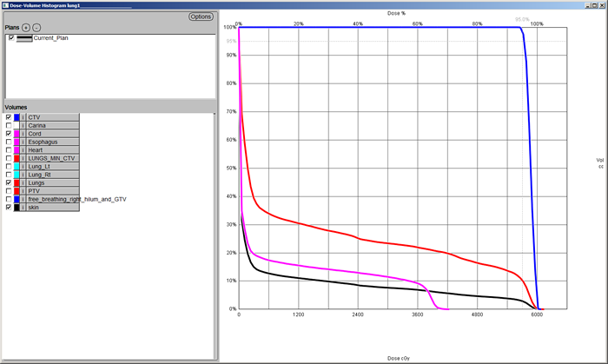Disable the Cord volume checkbox

click(x=9, y=134)
